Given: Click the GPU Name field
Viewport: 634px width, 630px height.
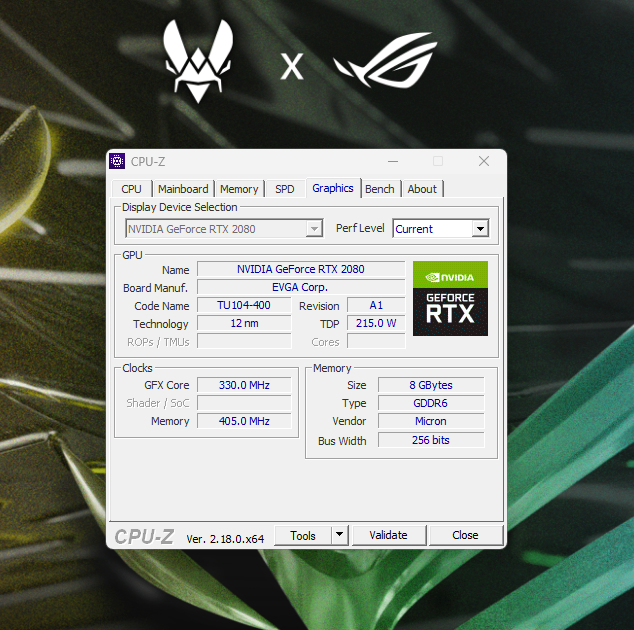Looking at the screenshot, I should [300, 269].
